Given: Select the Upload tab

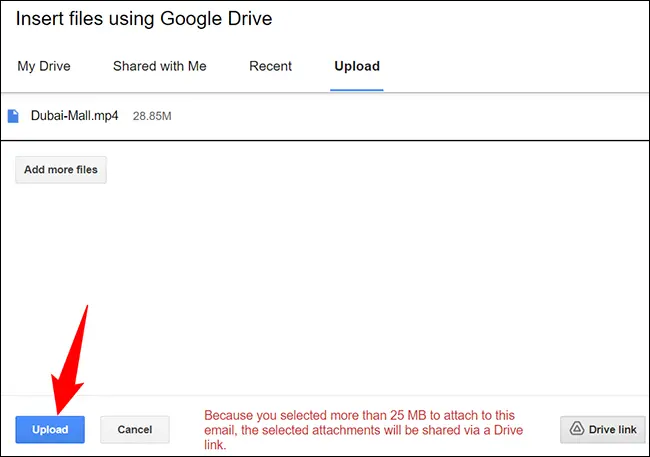Looking at the screenshot, I should 357,66.
